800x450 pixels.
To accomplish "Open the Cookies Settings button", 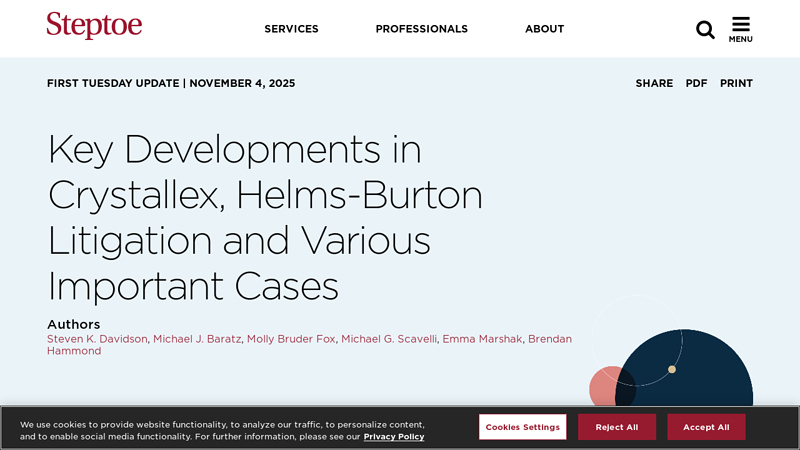I will click(x=522, y=427).
